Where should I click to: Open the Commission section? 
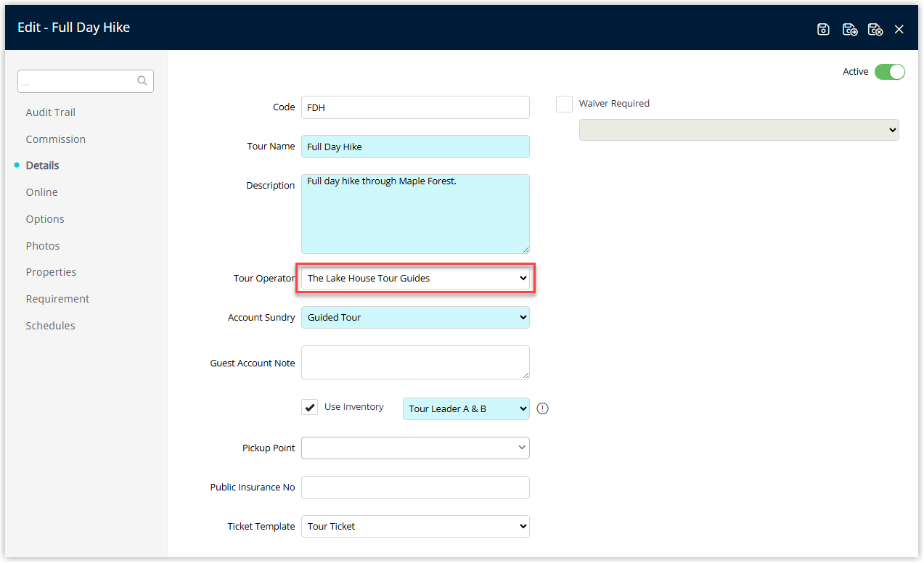[x=56, y=139]
